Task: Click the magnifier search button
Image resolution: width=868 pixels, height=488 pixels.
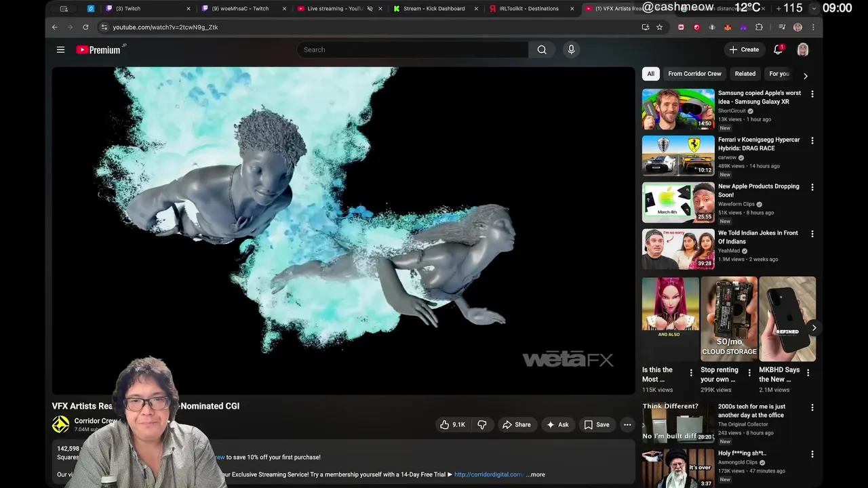Action: [x=542, y=49]
